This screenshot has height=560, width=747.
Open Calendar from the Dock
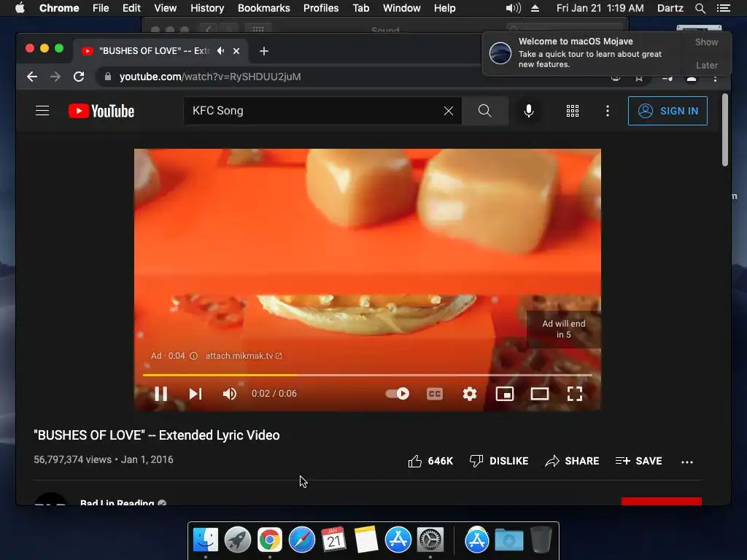pyautogui.click(x=334, y=540)
